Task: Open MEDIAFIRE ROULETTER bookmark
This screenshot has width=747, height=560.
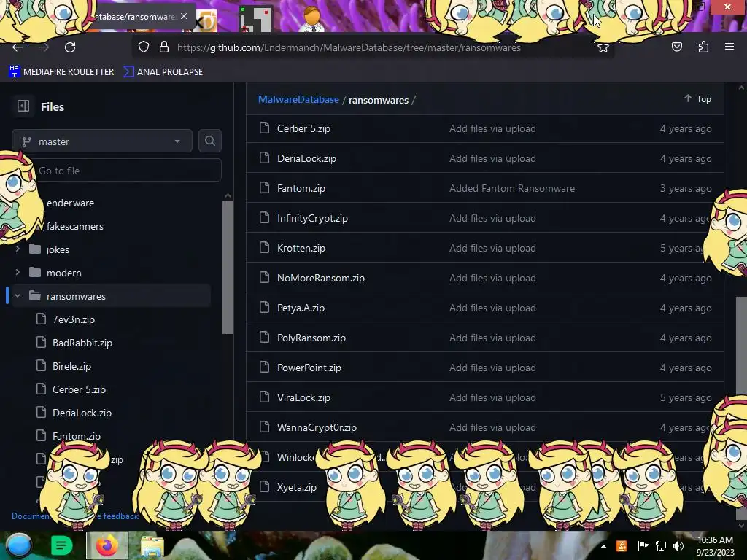Action: pyautogui.click(x=61, y=71)
